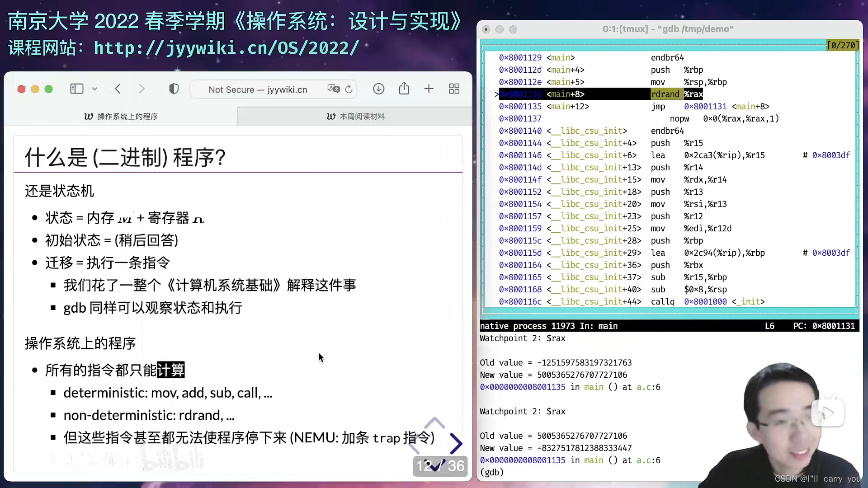Click the __libc_csu_init endbr64 line

591,131
